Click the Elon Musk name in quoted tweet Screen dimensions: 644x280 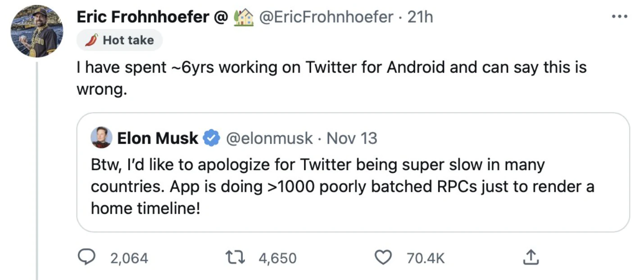pos(158,138)
